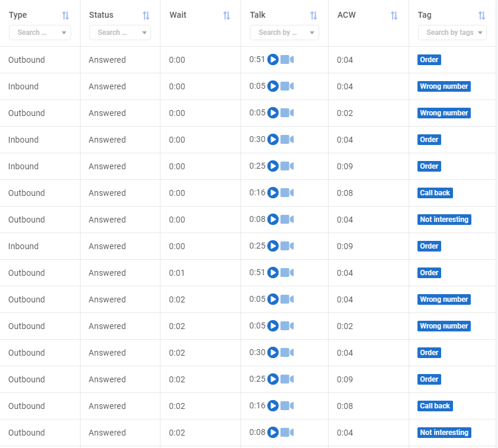Play audio for Outbound 0:30 talk call
This screenshot has width=498, height=448.
click(273, 353)
